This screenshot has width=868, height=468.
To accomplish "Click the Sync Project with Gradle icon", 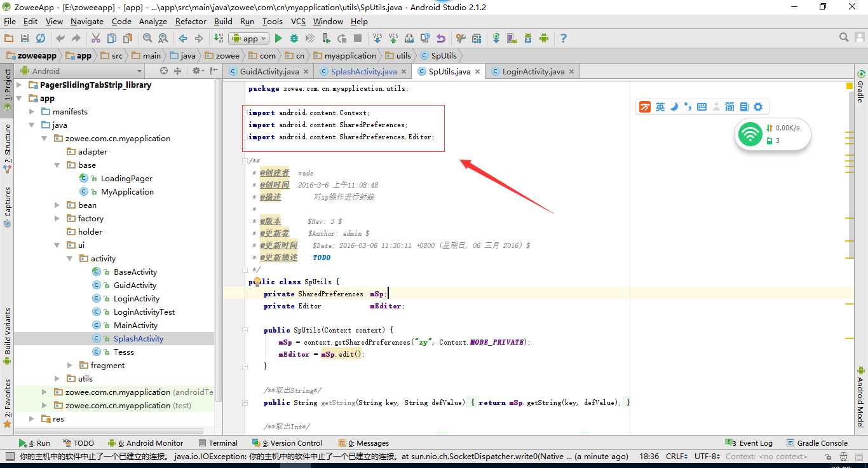I will 496,38.
